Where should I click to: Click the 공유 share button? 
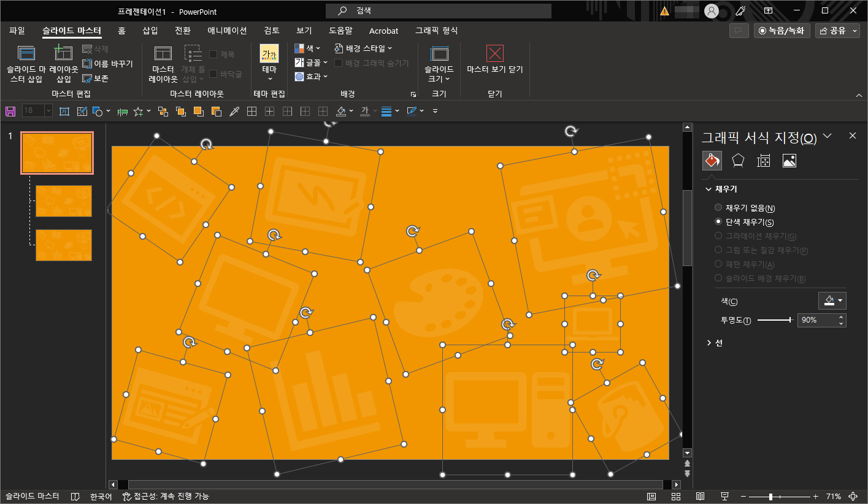point(838,31)
